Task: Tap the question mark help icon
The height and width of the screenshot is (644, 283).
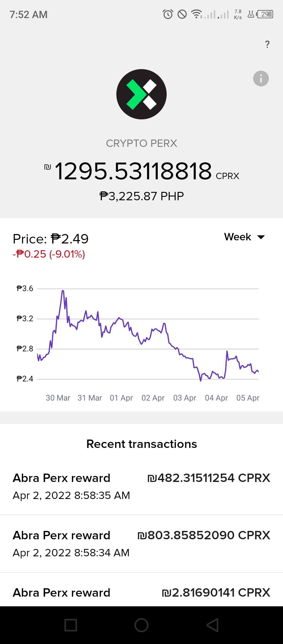Action: 267,44
